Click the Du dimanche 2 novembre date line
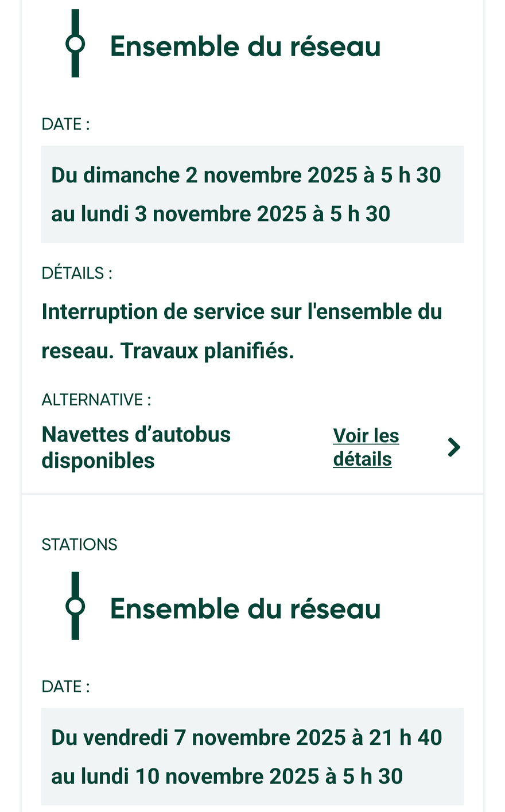Screen dimensions: 505x812 tap(246, 175)
